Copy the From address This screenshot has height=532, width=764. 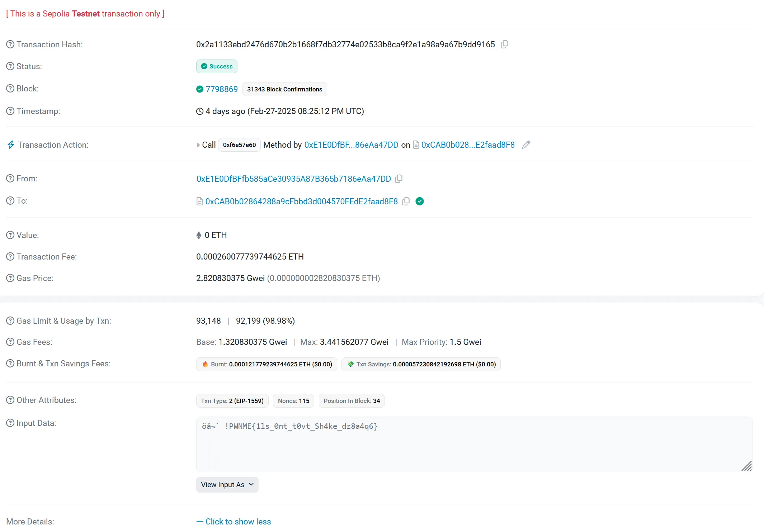[x=398, y=179]
